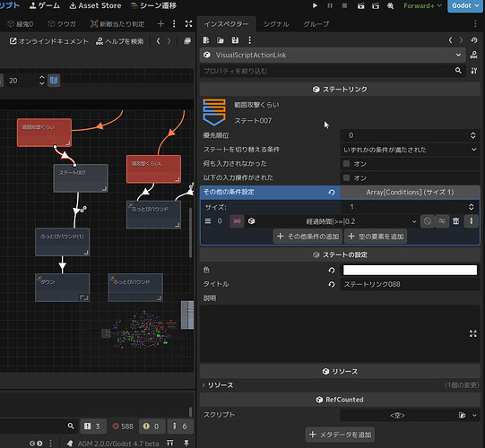Viewport: 485px width, 448px height.
Task: Collapse the Array[Conditions] (サイズ 1) button
Action: 410,193
